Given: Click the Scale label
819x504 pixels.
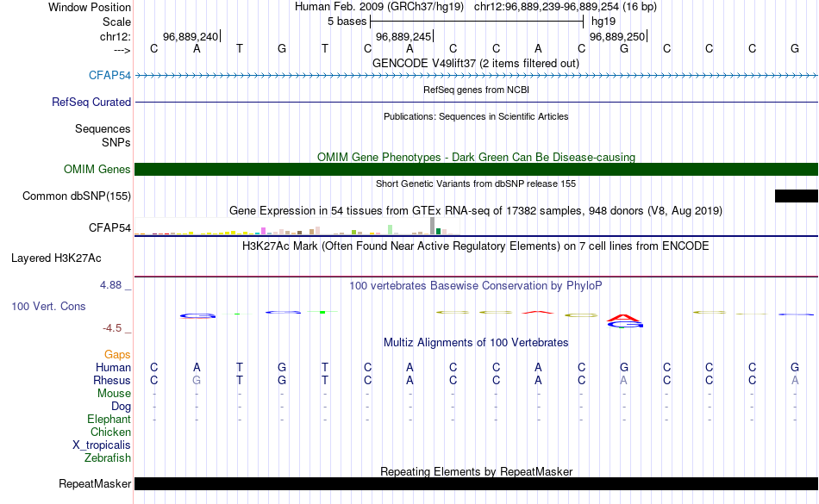Looking at the screenshot, I should pyautogui.click(x=116, y=22).
